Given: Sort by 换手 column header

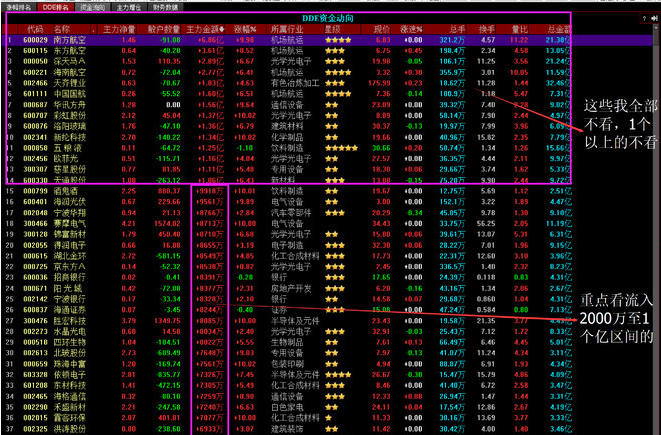Looking at the screenshot, I should pos(486,30).
